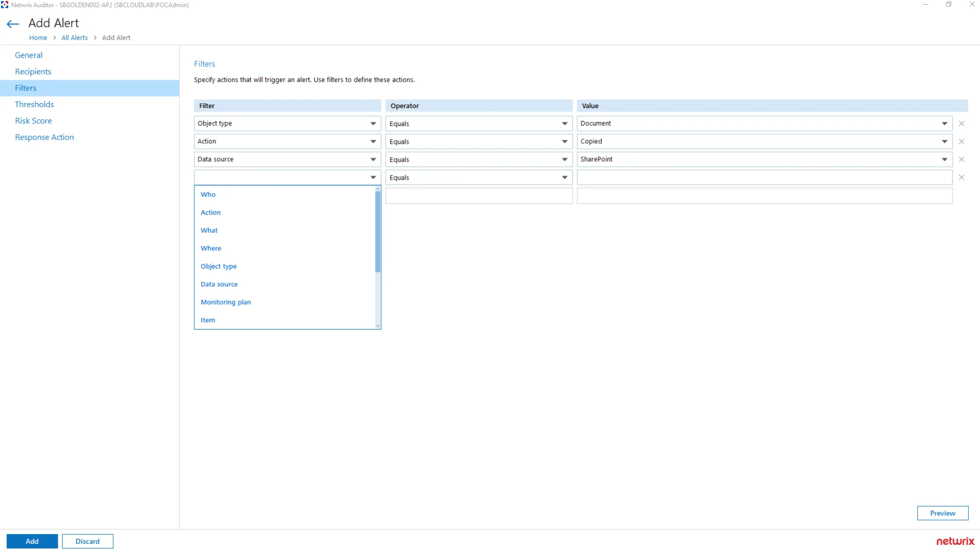Click the blank value field in bottom row
Image resolution: width=980 pixels, height=551 pixels.
click(765, 196)
